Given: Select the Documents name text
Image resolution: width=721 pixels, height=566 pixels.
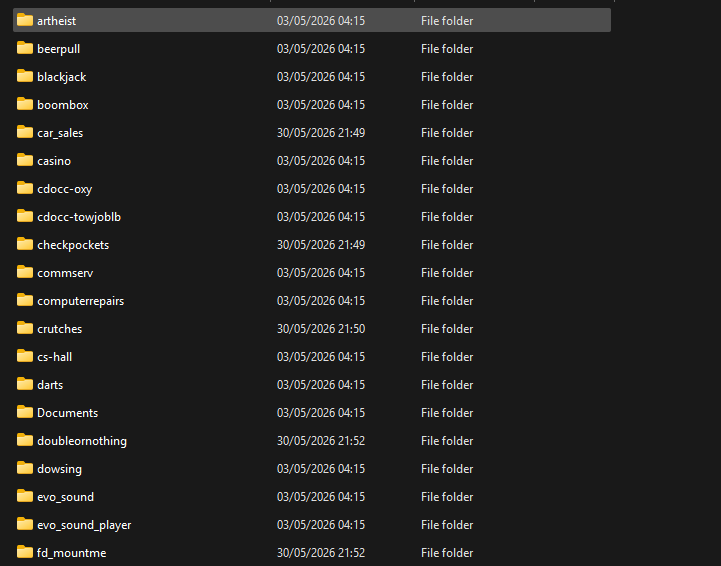Looking at the screenshot, I should click(x=68, y=413).
